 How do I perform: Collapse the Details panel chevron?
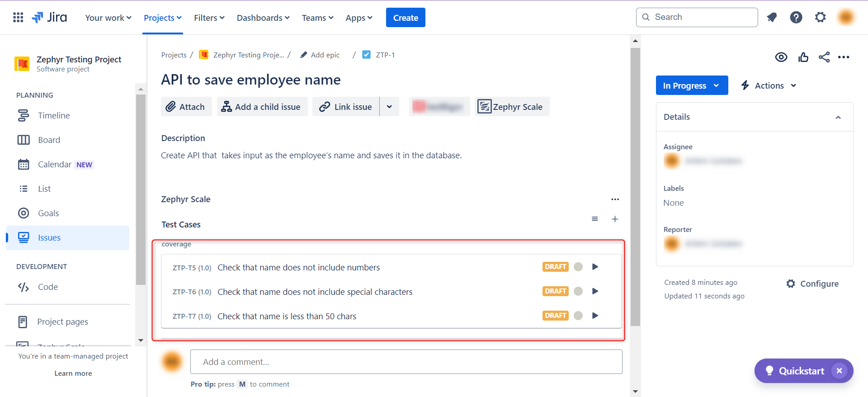click(x=838, y=117)
